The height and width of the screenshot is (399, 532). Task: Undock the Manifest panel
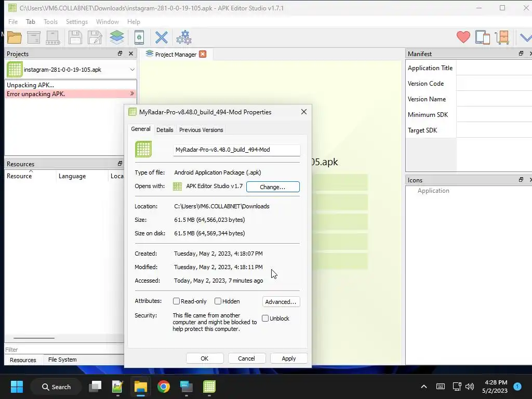521,54
